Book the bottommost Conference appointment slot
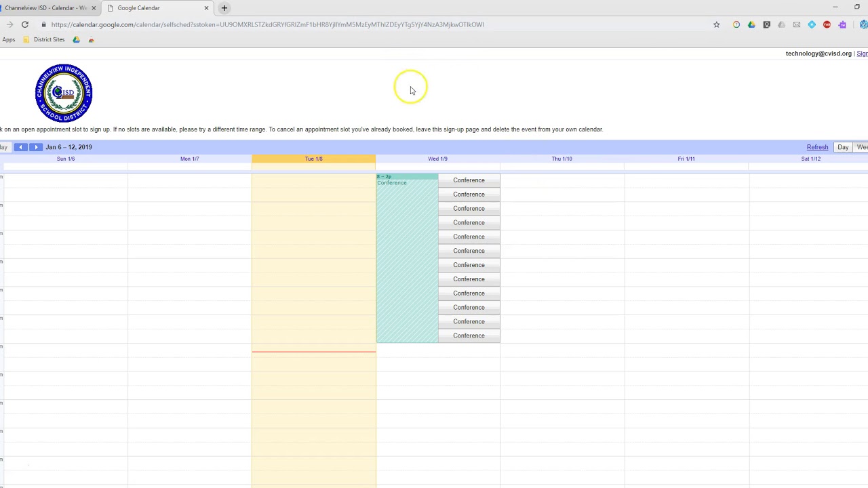Viewport: 868px width, 488px height. pyautogui.click(x=469, y=335)
